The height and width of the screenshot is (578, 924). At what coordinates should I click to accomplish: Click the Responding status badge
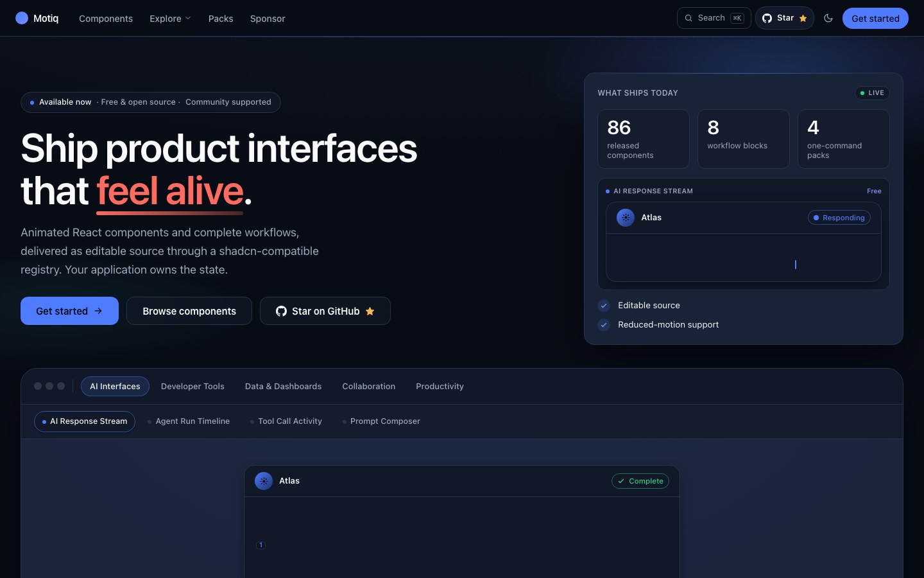(x=839, y=218)
